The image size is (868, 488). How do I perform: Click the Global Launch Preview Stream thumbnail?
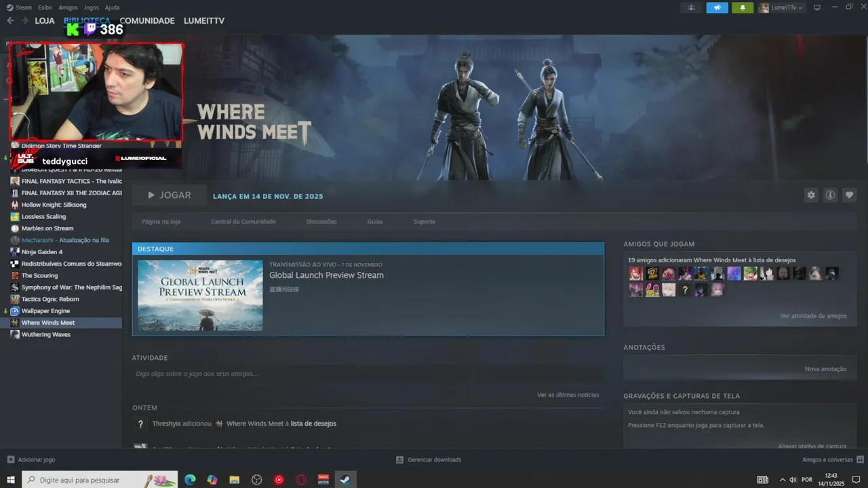pos(200,296)
